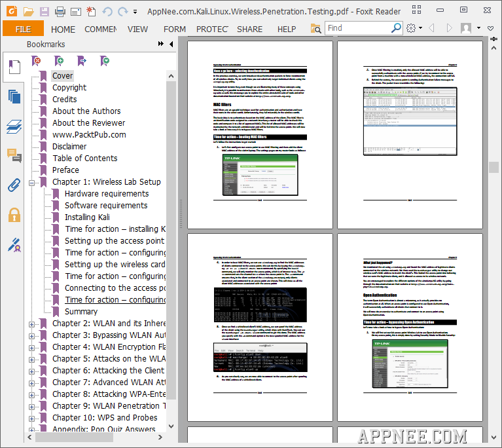Collapse the bookmarks panel left arrow

(171, 44)
